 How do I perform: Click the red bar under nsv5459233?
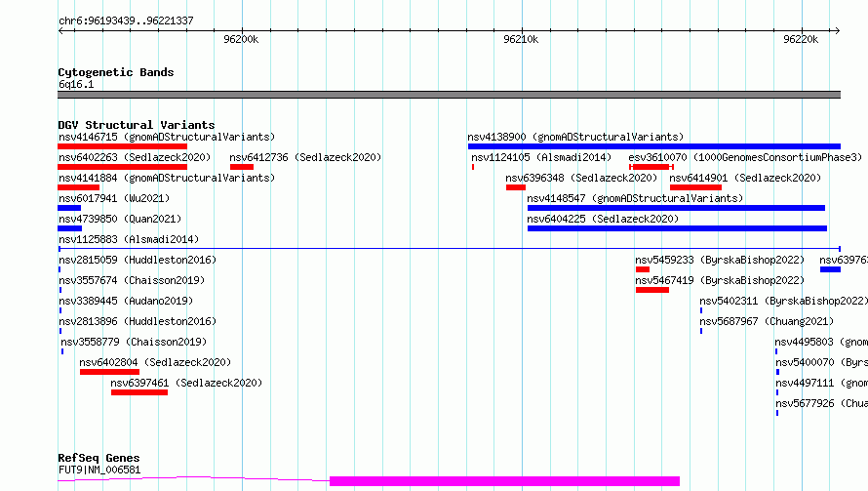tap(642, 269)
